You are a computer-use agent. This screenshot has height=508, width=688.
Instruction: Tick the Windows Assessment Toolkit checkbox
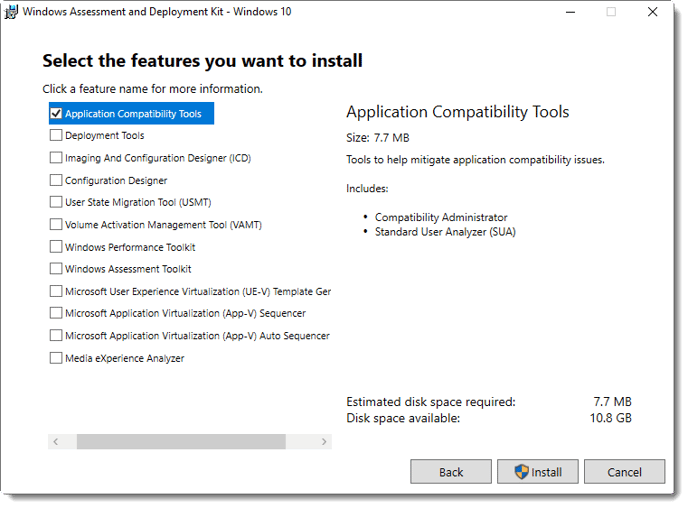[56, 268]
